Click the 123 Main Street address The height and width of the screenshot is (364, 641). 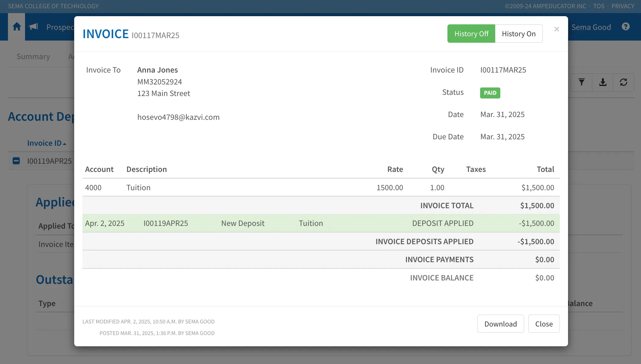pos(164,93)
